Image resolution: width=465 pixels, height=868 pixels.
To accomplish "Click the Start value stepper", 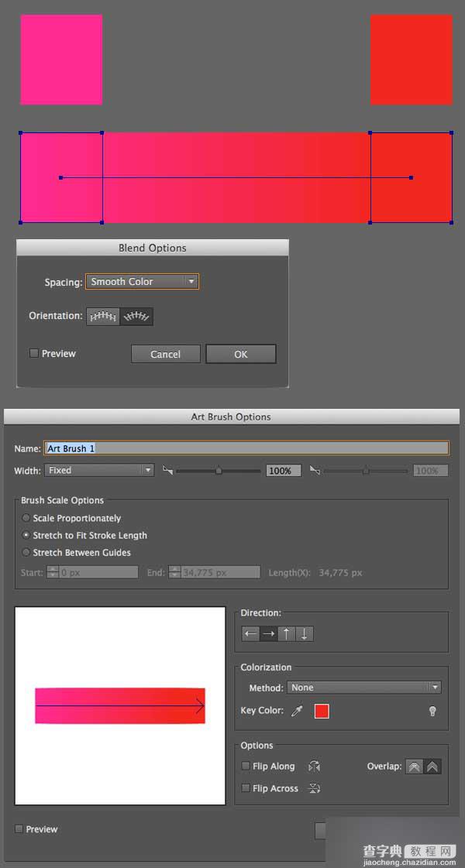I will pyautogui.click(x=53, y=572).
